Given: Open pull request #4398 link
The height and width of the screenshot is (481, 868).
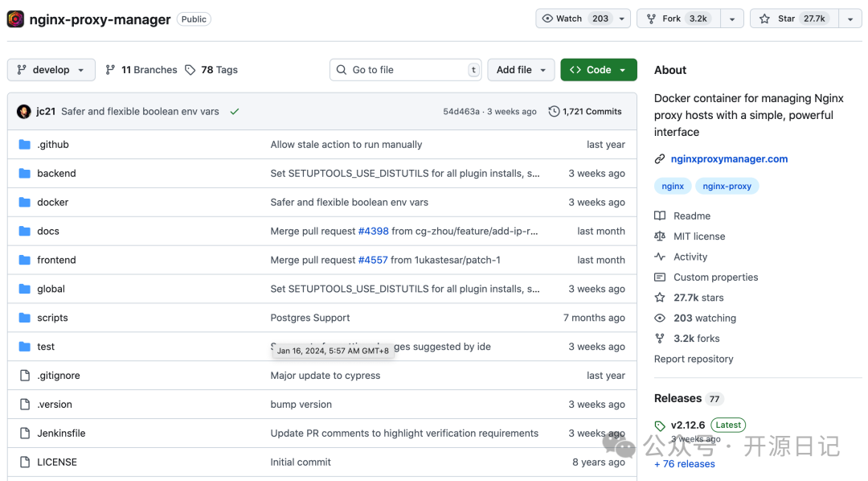Looking at the screenshot, I should point(373,232).
